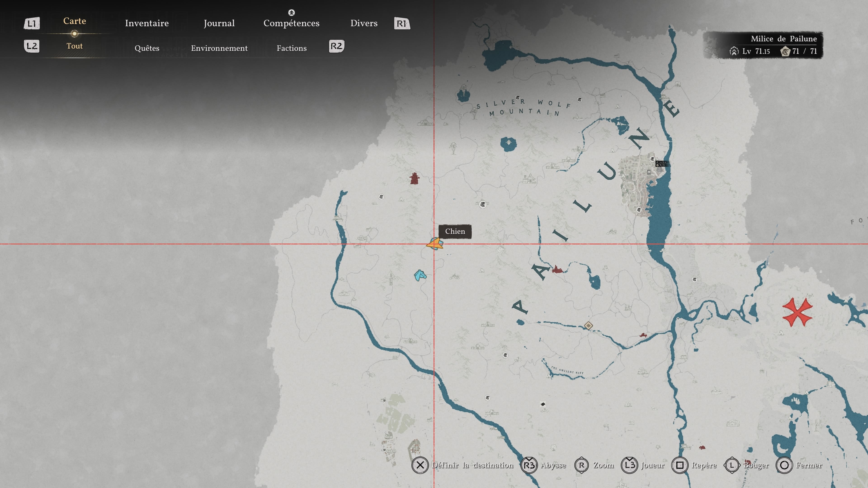Click the Bouger prompt label
The image size is (868, 488).
[756, 465]
